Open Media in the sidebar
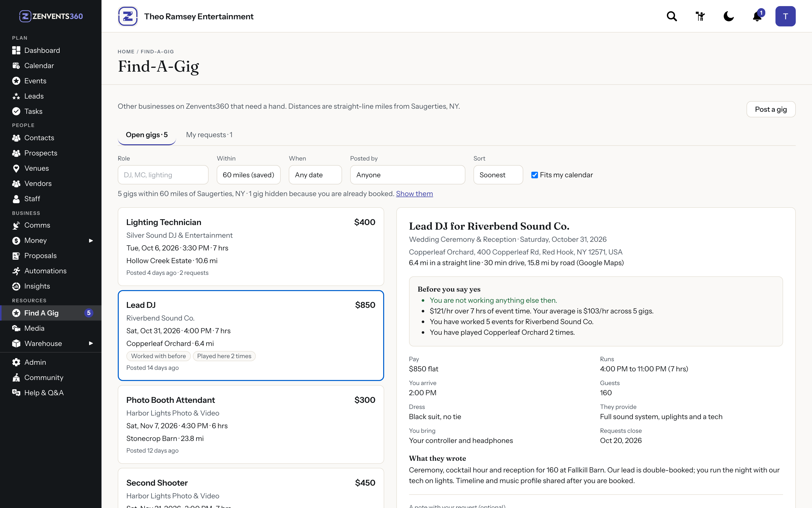The width and height of the screenshot is (812, 508). tap(51, 328)
